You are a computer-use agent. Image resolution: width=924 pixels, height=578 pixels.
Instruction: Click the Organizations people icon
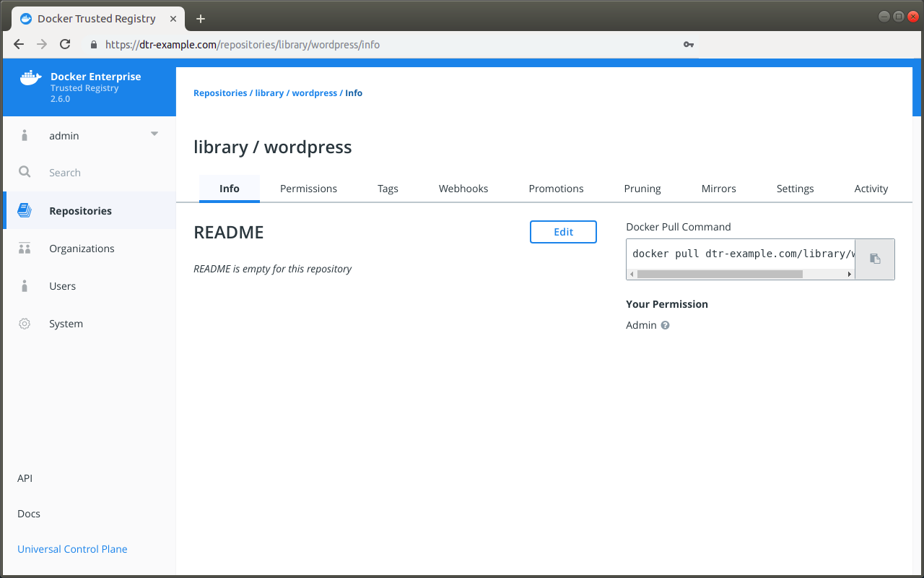click(25, 249)
